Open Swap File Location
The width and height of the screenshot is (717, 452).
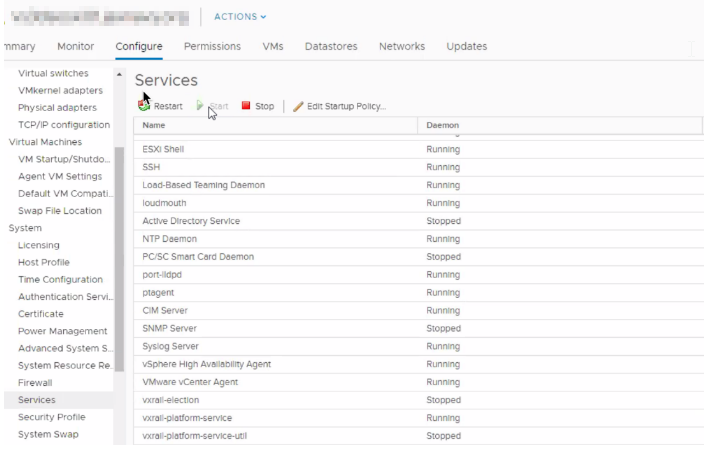60,211
